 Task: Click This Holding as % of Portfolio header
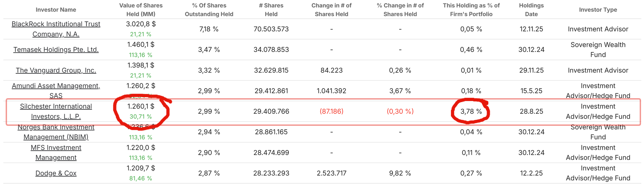(x=471, y=10)
